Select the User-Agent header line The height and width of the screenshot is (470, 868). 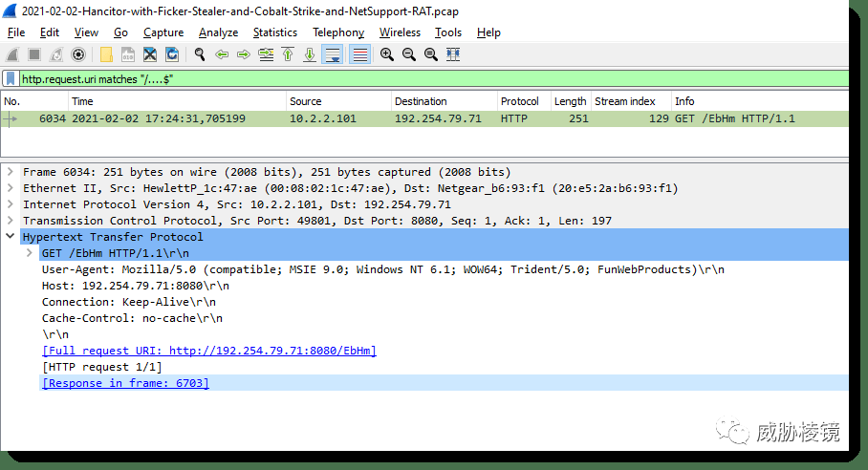click(383, 269)
